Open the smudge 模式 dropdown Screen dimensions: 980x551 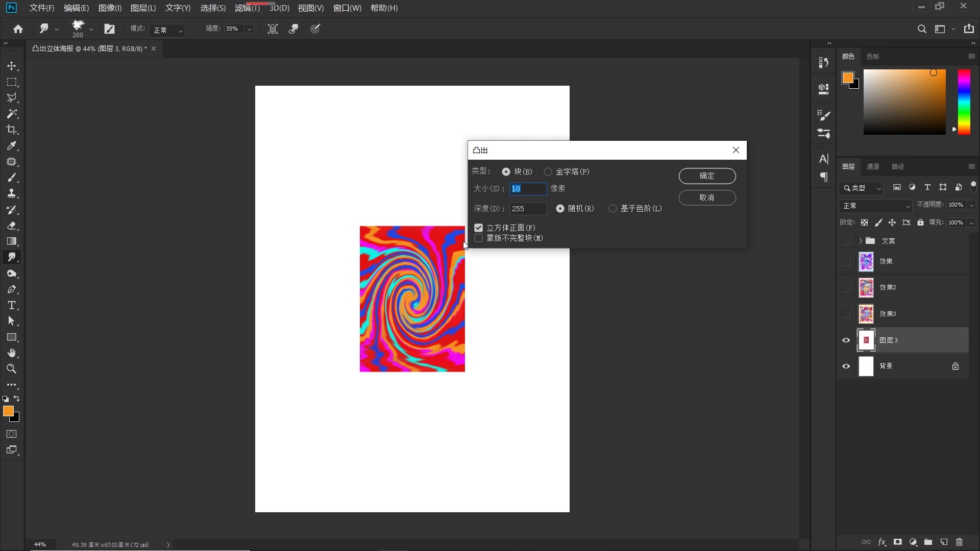pyautogui.click(x=167, y=30)
